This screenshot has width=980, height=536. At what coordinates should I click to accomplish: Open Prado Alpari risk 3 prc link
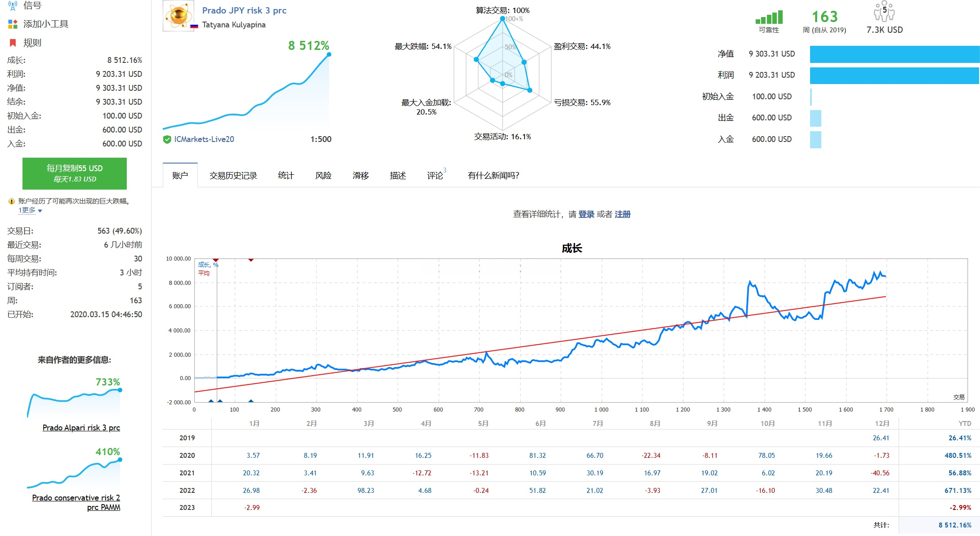(x=81, y=428)
